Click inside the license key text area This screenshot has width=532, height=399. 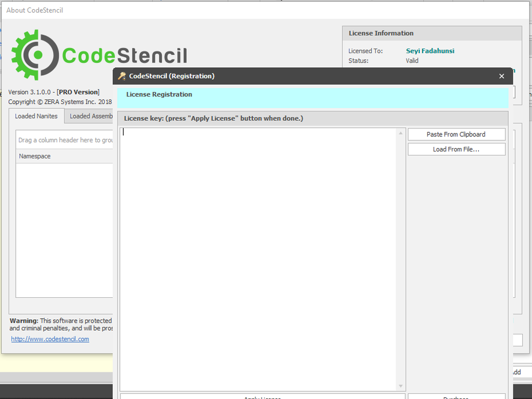258,259
